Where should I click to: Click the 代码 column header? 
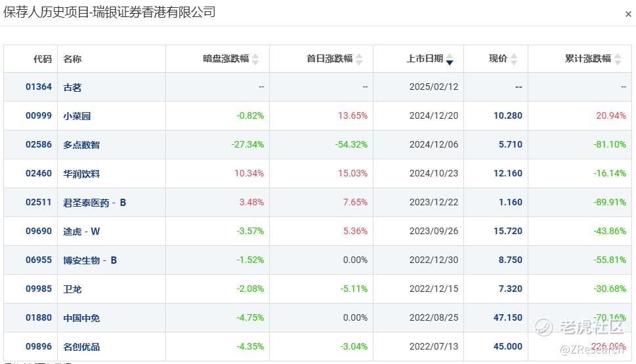pos(43,59)
